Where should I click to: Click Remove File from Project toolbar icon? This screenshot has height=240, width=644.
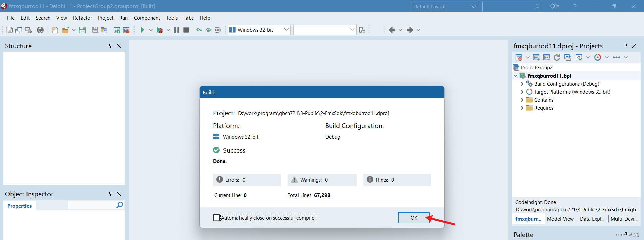(x=126, y=30)
